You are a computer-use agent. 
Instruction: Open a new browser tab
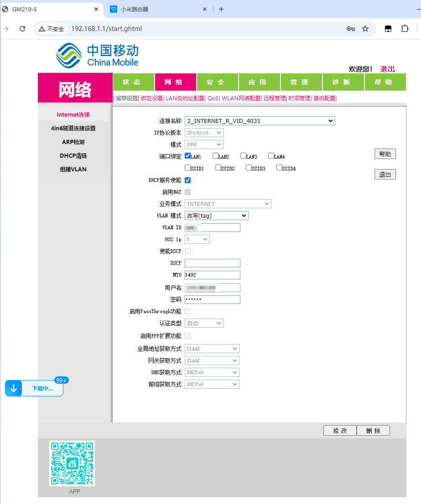pos(221,9)
